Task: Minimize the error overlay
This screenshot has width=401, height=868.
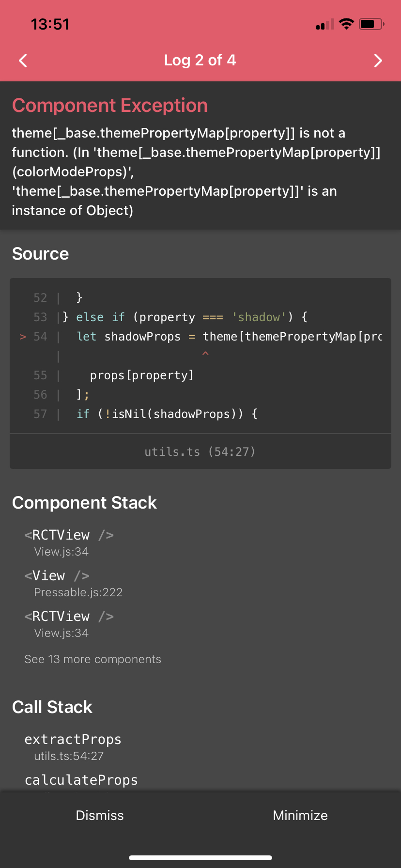Action: (300, 815)
